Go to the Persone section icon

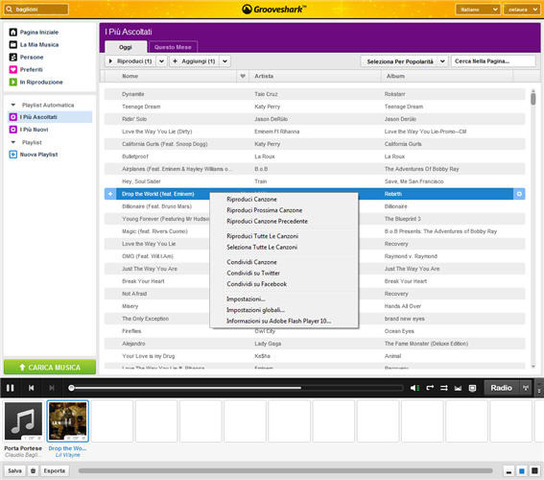coord(13,57)
